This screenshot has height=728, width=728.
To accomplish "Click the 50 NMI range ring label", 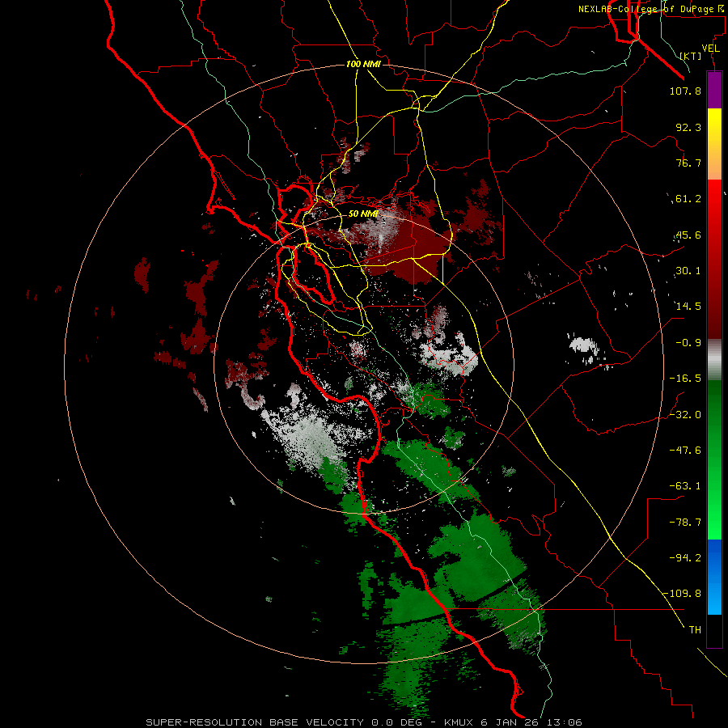I will [x=363, y=214].
